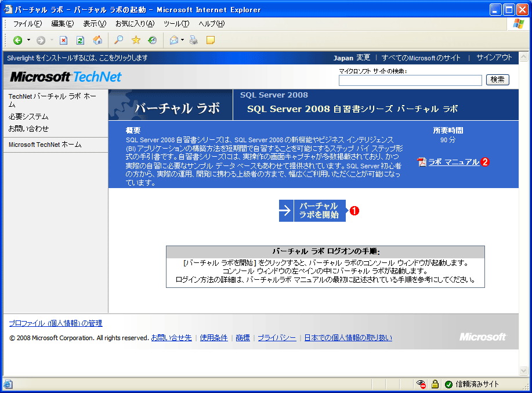Screen dimensions: 532x393
Task: Click プロファイル (個人情報) の管理 link
Action: (x=56, y=323)
